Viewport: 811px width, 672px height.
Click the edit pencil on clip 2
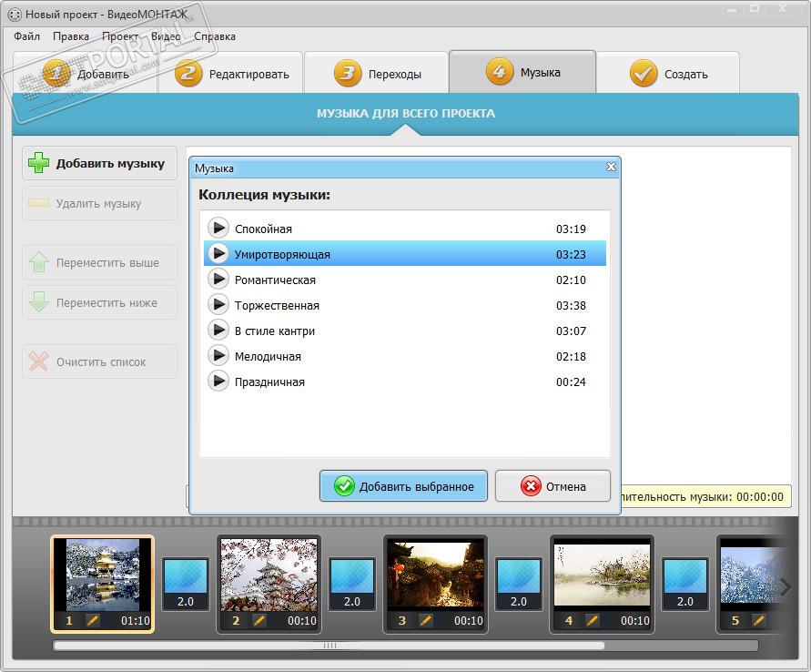(259, 620)
